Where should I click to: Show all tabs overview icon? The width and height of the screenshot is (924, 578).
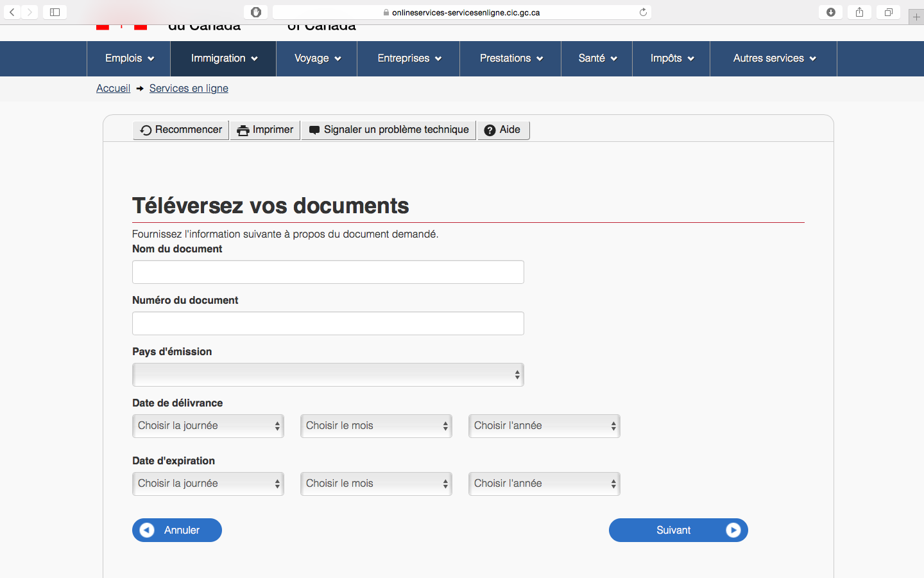[x=889, y=12]
